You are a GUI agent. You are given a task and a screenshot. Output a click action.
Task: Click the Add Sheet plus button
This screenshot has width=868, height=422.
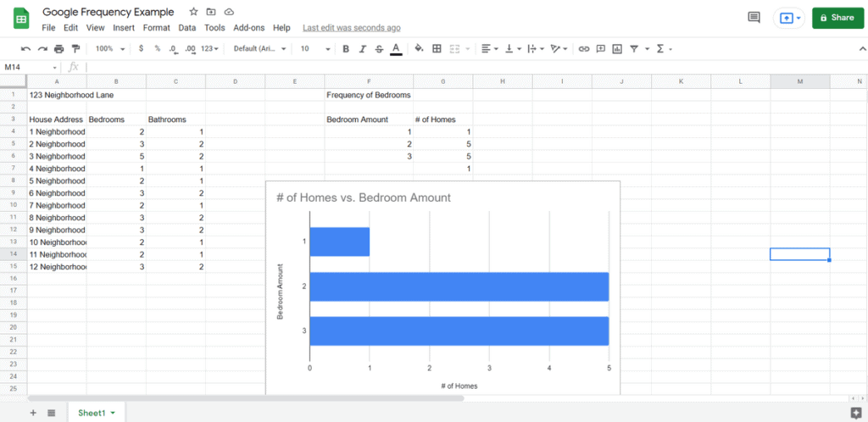click(33, 413)
